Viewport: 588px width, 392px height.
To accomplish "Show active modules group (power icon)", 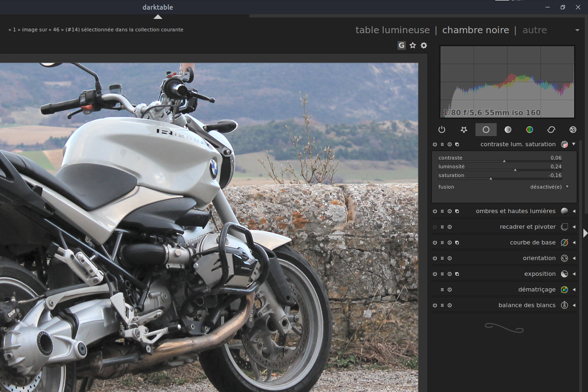I will [442, 130].
